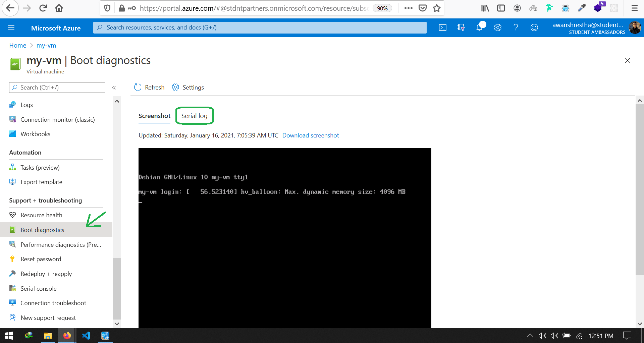Screen dimensions: 644x343
Task: Open Reset password menu item
Action: 56,259
